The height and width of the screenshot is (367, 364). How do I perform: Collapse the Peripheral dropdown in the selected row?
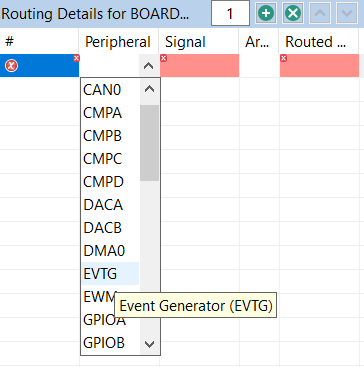(x=149, y=66)
